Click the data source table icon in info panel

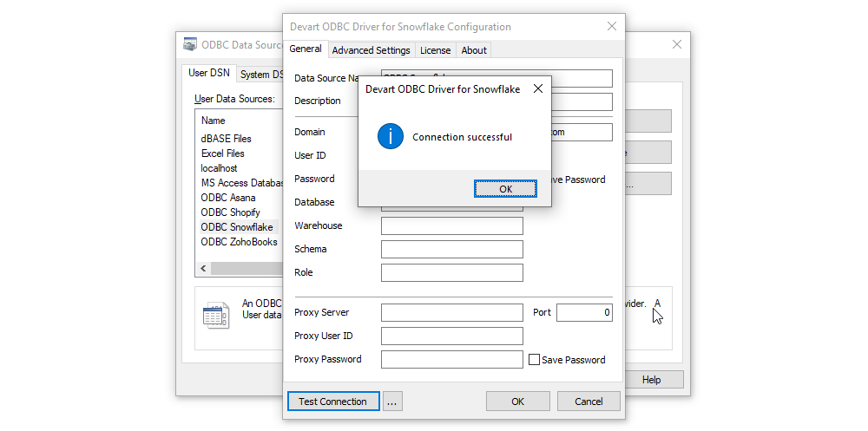point(215,316)
